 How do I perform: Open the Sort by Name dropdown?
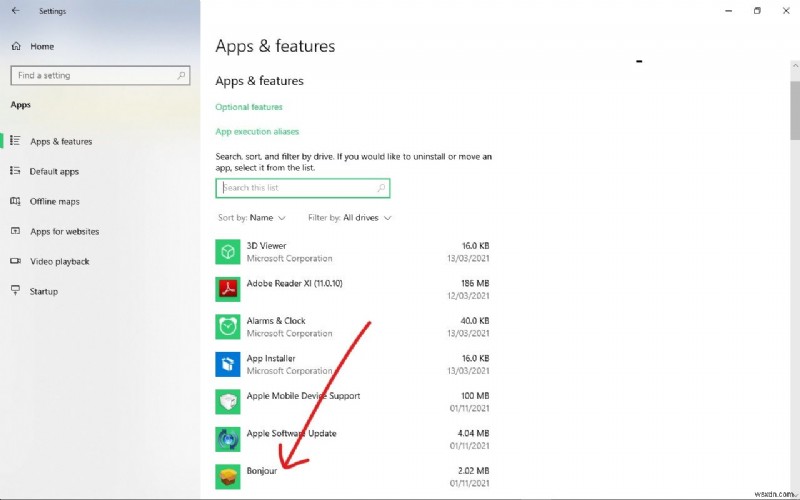[252, 217]
